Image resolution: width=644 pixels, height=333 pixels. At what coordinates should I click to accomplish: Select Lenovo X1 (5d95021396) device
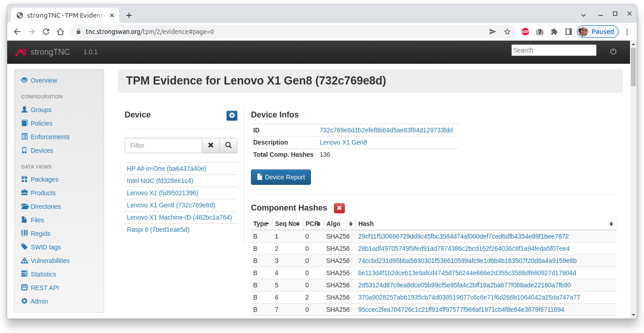point(162,193)
